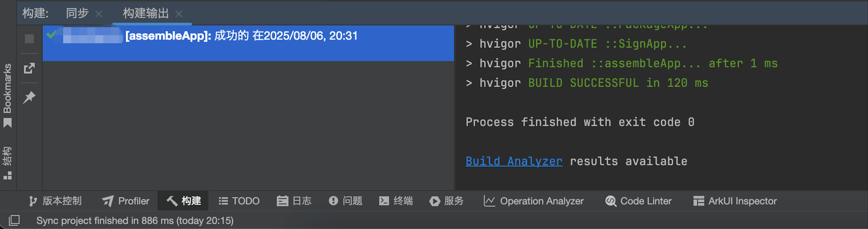Open the Code Linter panel
The image size is (868, 229).
638,201
